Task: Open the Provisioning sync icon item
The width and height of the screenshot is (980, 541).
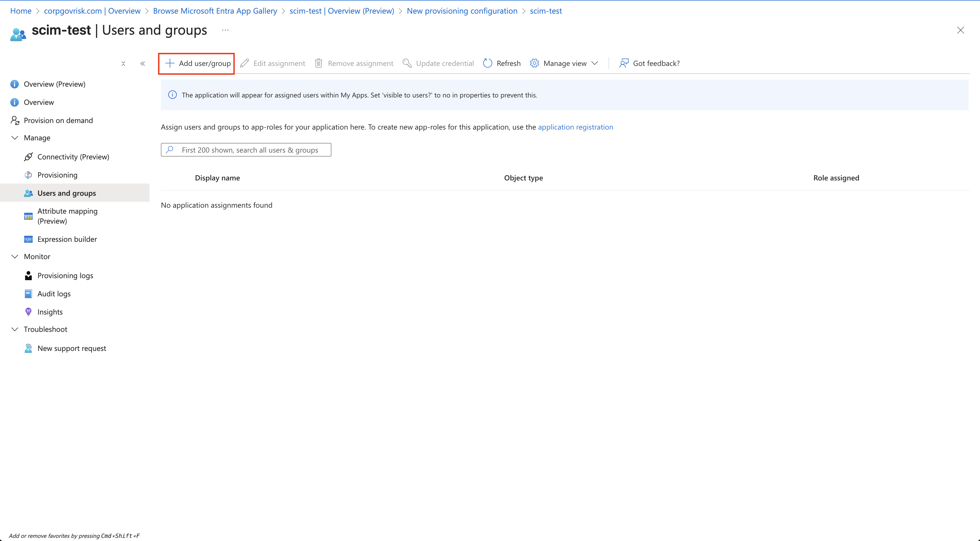Action: click(28, 175)
